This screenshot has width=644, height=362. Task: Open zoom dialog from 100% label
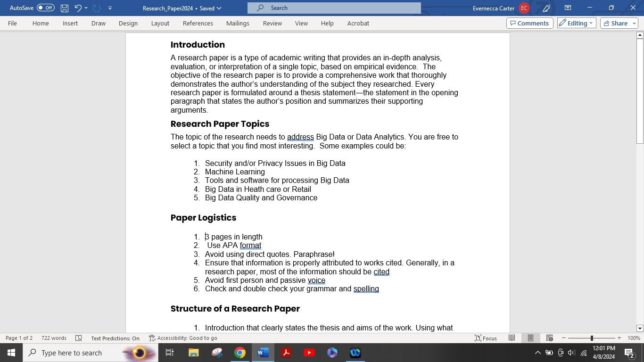coord(634,338)
